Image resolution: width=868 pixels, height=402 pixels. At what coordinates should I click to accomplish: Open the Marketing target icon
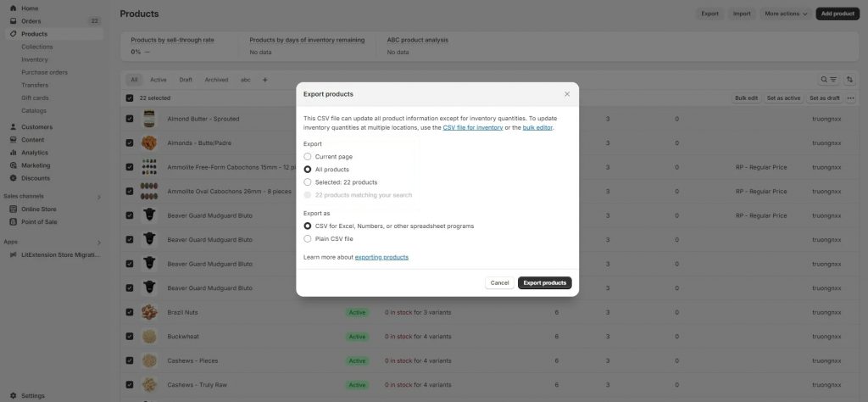[14, 165]
